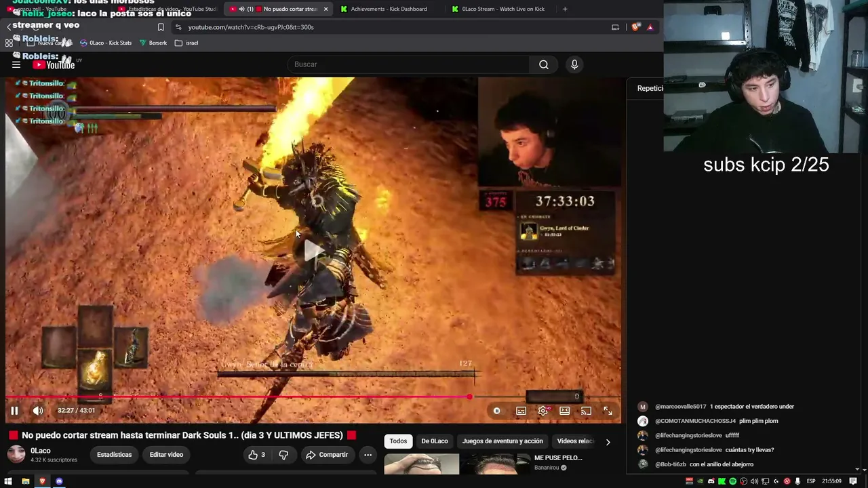
Task: Open Discord from the taskbar
Action: point(59,481)
